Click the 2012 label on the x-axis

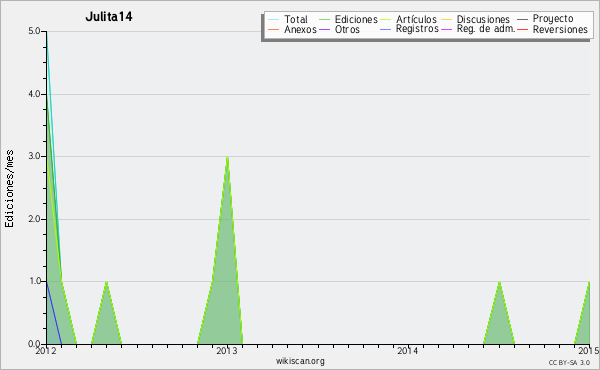click(x=46, y=350)
